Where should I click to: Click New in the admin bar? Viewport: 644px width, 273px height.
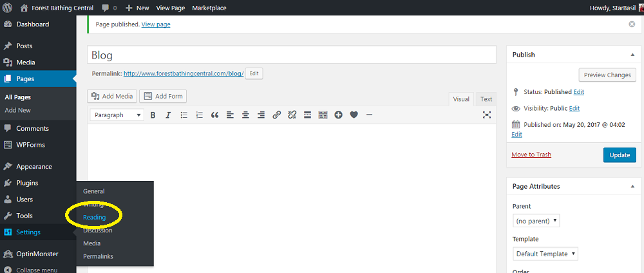tap(138, 8)
